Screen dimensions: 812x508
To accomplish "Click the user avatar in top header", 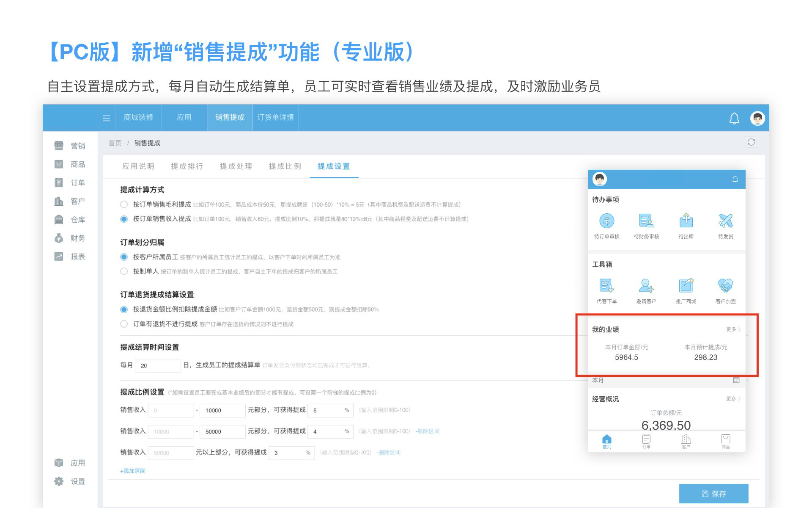I will [x=757, y=118].
